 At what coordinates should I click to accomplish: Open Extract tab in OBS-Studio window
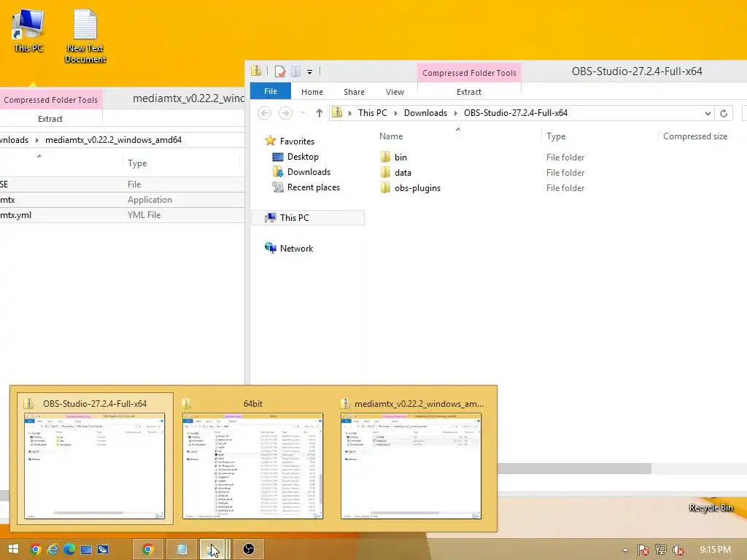pos(469,92)
